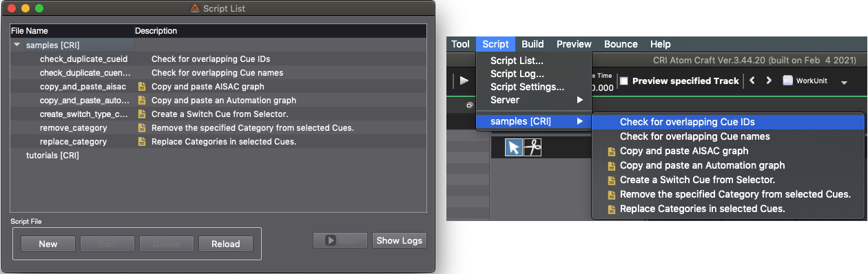868x274 pixels.
Task: Click the panel float icon below toolbar
Action: [x=469, y=105]
